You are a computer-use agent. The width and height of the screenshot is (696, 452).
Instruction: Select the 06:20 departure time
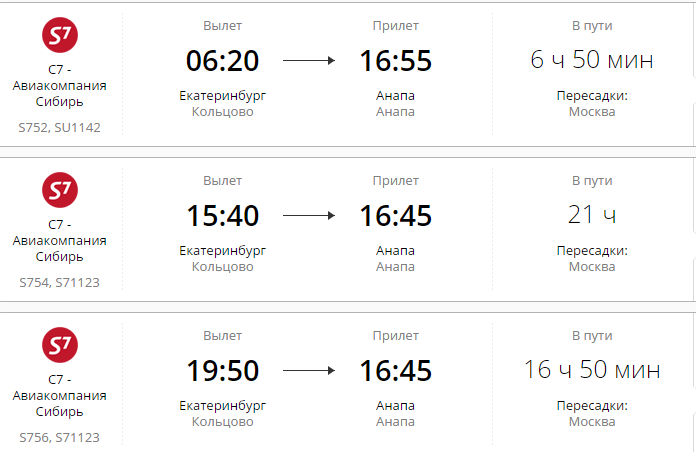click(x=222, y=61)
